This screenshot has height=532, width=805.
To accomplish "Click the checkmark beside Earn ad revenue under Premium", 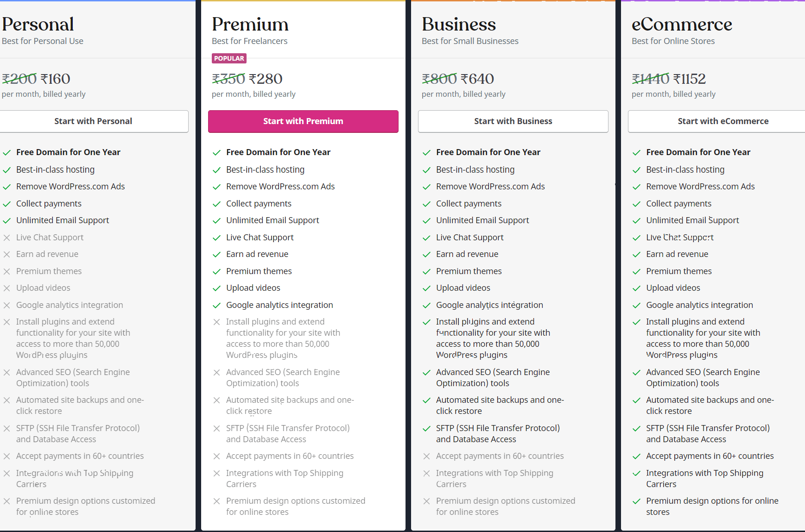I will click(x=217, y=254).
